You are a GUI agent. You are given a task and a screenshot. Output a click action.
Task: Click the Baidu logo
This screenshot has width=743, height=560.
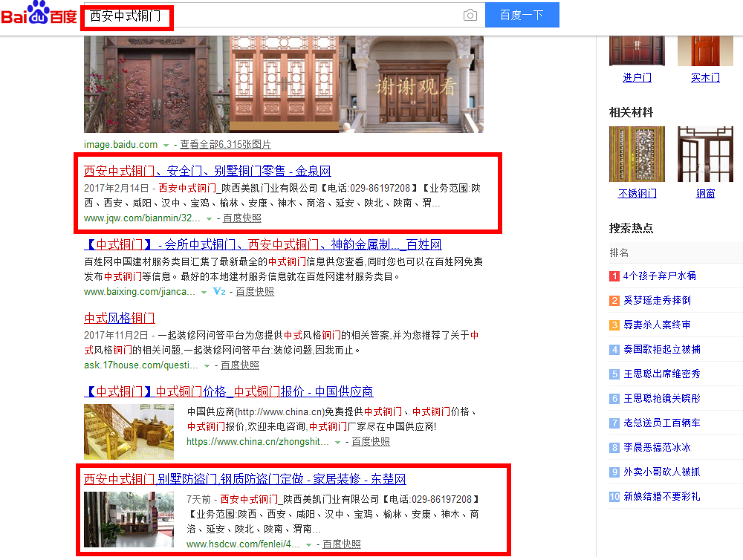point(39,13)
